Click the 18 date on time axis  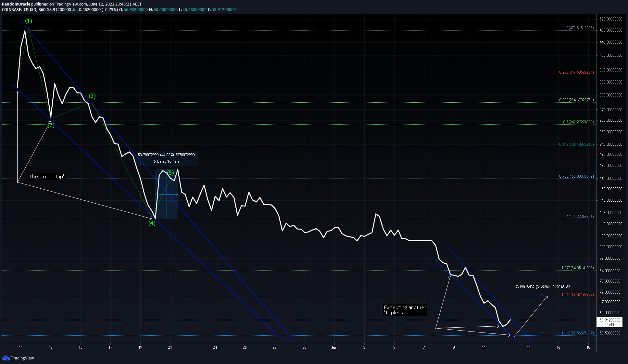tap(588, 347)
